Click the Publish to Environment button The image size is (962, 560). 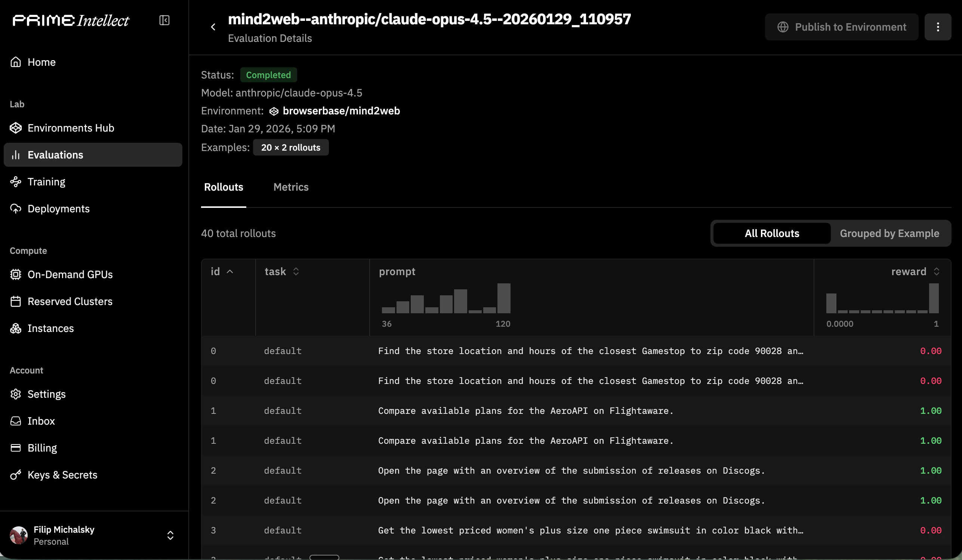coord(842,27)
